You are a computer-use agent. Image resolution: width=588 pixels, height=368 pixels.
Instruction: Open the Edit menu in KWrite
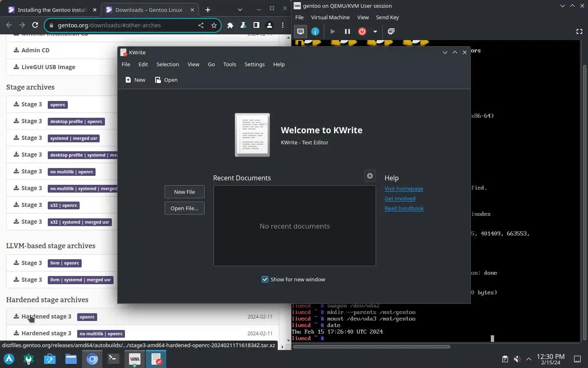pyautogui.click(x=143, y=64)
